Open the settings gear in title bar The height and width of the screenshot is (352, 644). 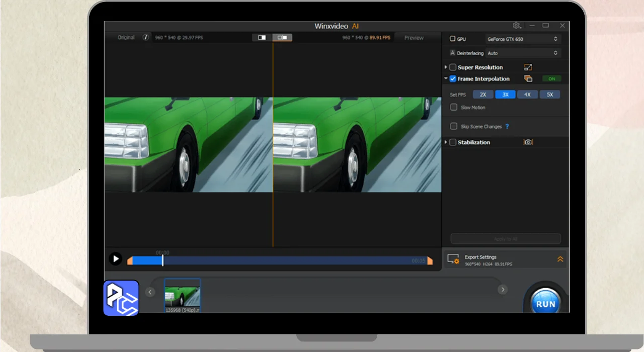tap(516, 26)
